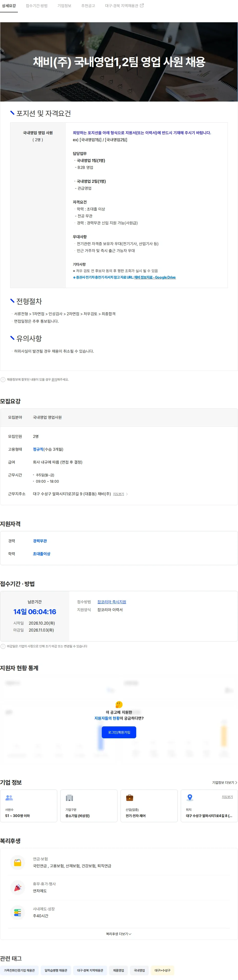Click the 위치 map pin icon
Image resolution: width=238 pixels, height=980 pixels.
(190, 798)
